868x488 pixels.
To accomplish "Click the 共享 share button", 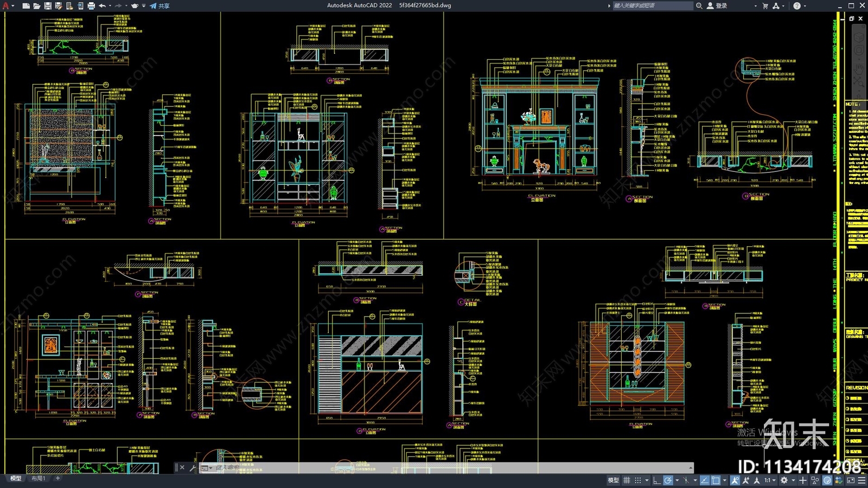I will click(x=159, y=6).
